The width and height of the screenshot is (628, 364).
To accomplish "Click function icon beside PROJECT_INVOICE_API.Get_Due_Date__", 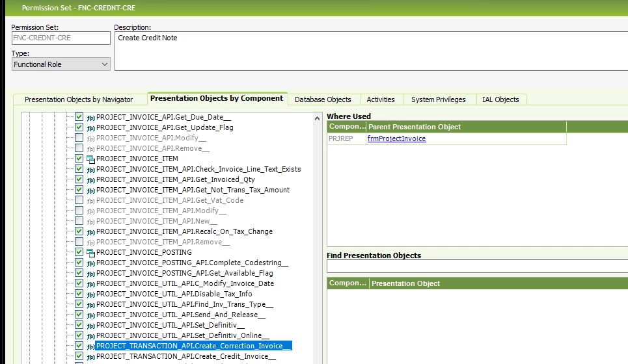I will [90, 117].
